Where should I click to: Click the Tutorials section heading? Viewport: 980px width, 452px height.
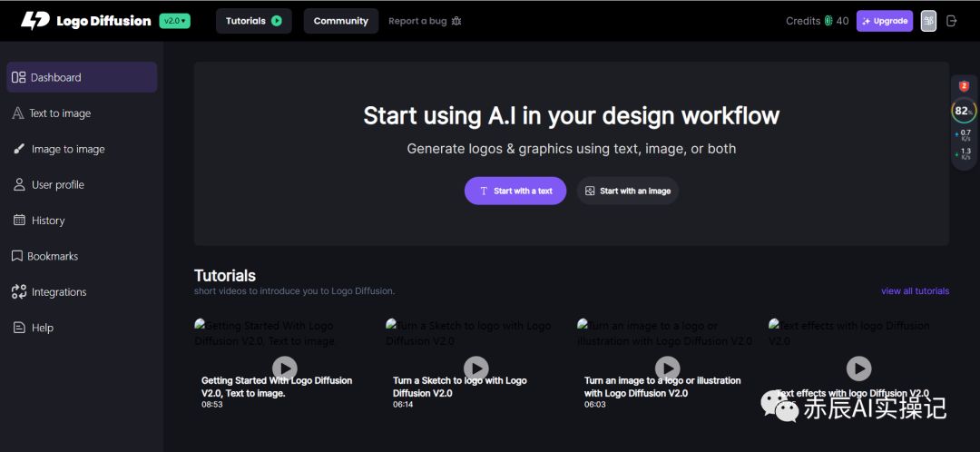click(x=225, y=275)
